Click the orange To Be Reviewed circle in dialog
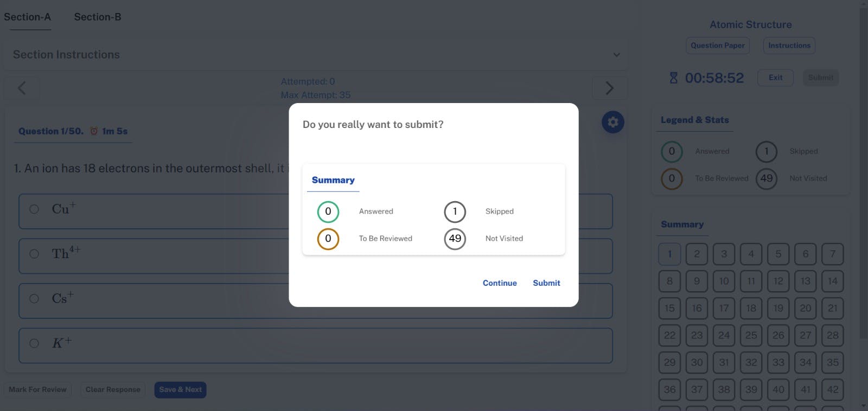 [x=328, y=239]
